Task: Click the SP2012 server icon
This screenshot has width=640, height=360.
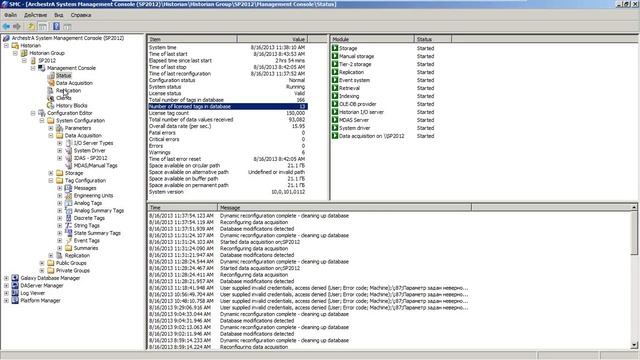Action: tap(33, 60)
